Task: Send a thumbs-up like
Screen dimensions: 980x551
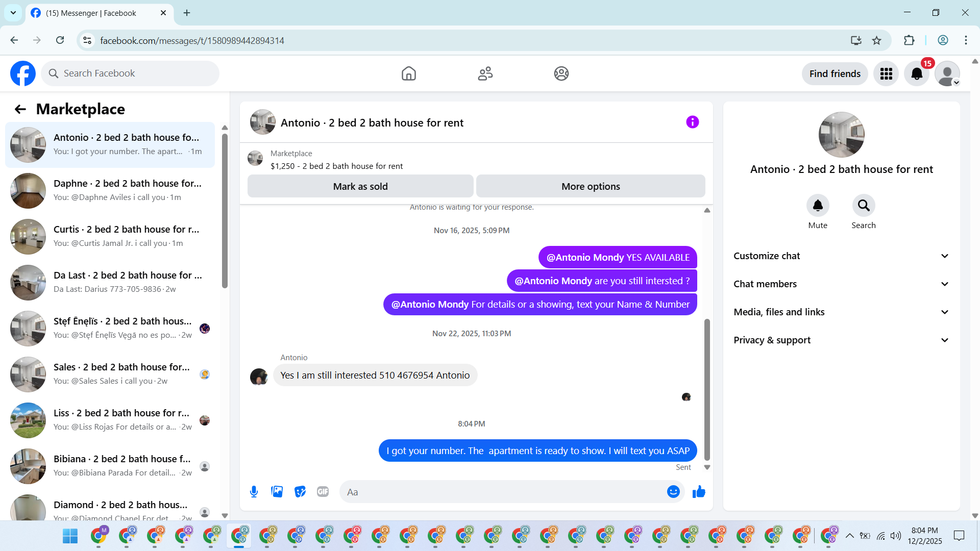Action: (x=699, y=492)
